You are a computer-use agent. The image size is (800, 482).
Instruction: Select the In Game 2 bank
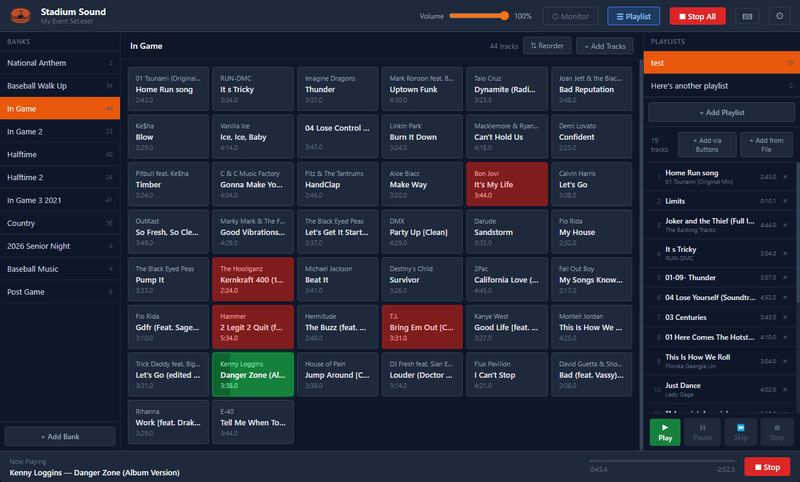(x=60, y=132)
